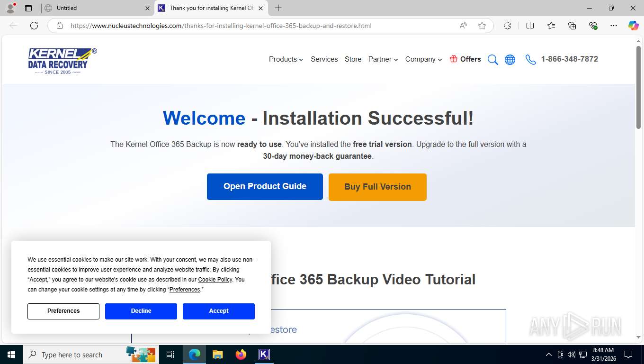This screenshot has height=364, width=644.
Task: Show hidden system tray icons
Action: click(x=549, y=355)
